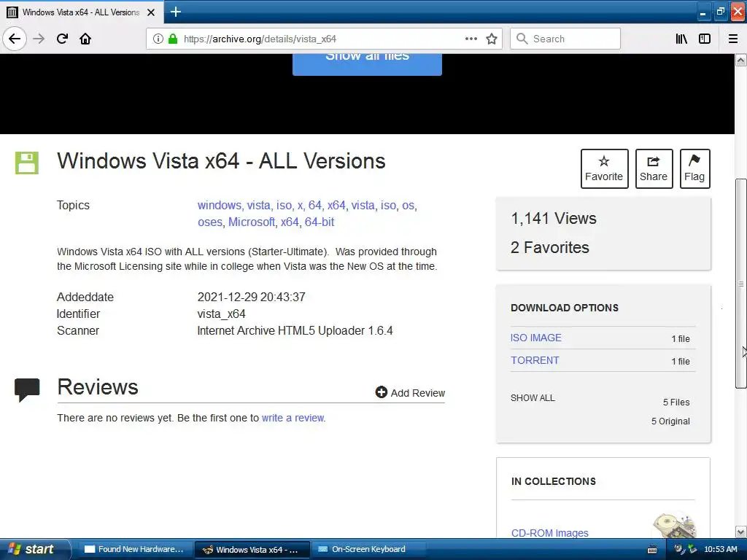Minimize the browser window
The image size is (747, 560).
coord(703,12)
